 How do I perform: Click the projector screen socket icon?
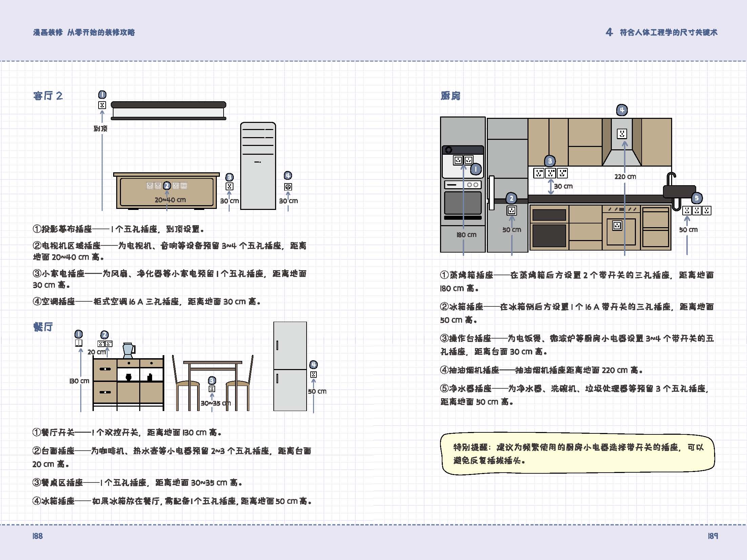[x=102, y=105]
